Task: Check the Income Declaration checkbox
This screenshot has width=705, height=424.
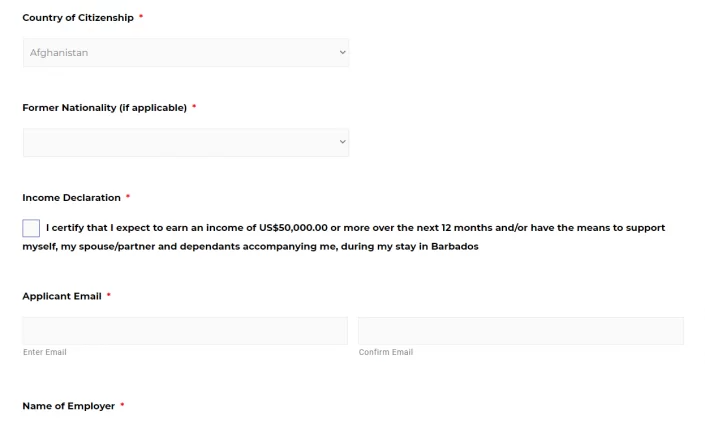Action: pos(31,228)
